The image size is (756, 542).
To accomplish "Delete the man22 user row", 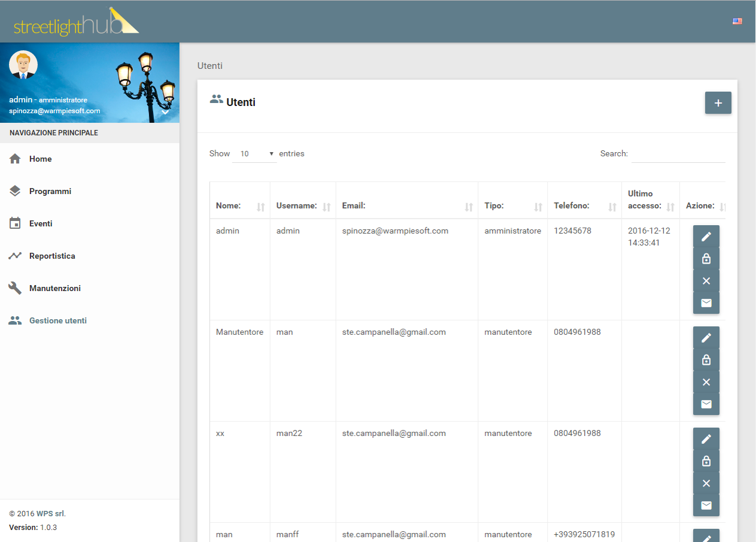I will (706, 483).
